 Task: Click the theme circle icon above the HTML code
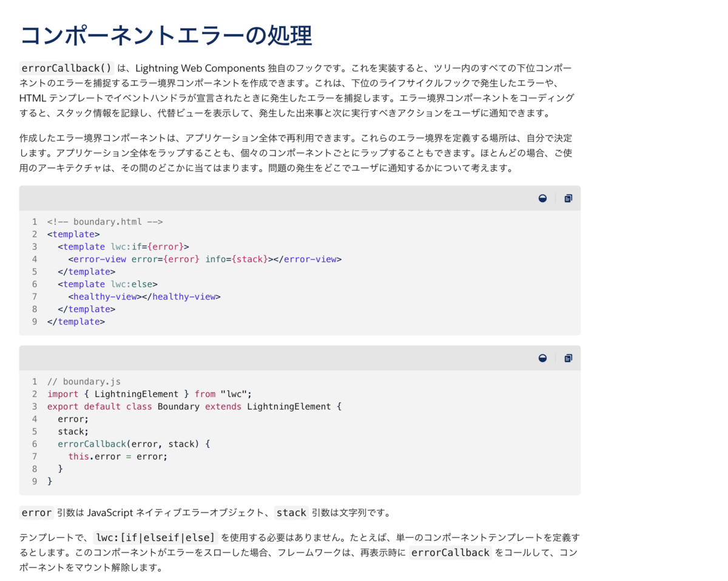pos(542,198)
